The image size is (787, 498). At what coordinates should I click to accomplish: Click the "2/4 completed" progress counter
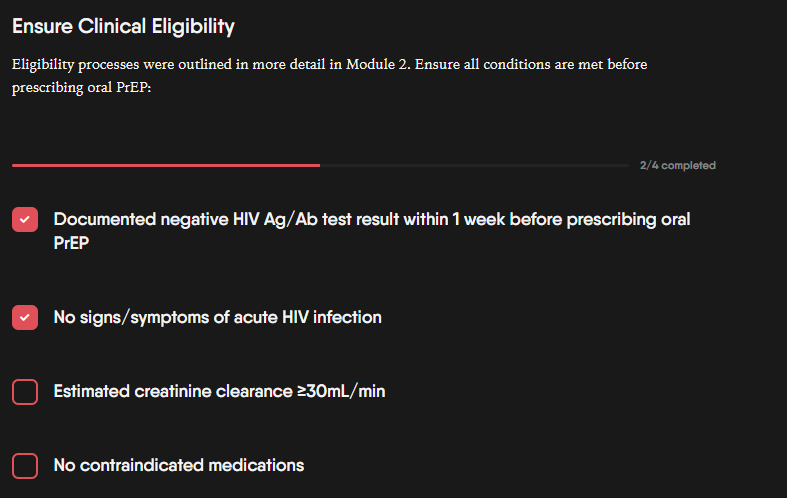point(677,166)
